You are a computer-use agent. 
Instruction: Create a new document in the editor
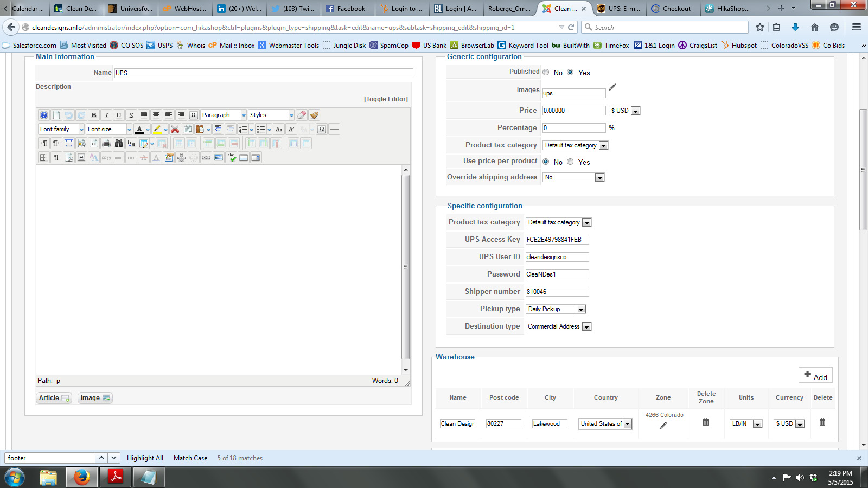(56, 115)
